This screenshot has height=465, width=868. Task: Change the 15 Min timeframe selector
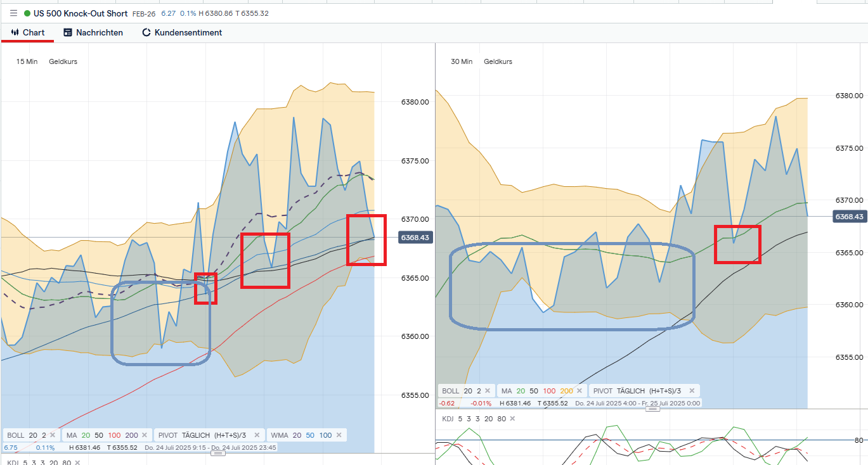point(27,61)
